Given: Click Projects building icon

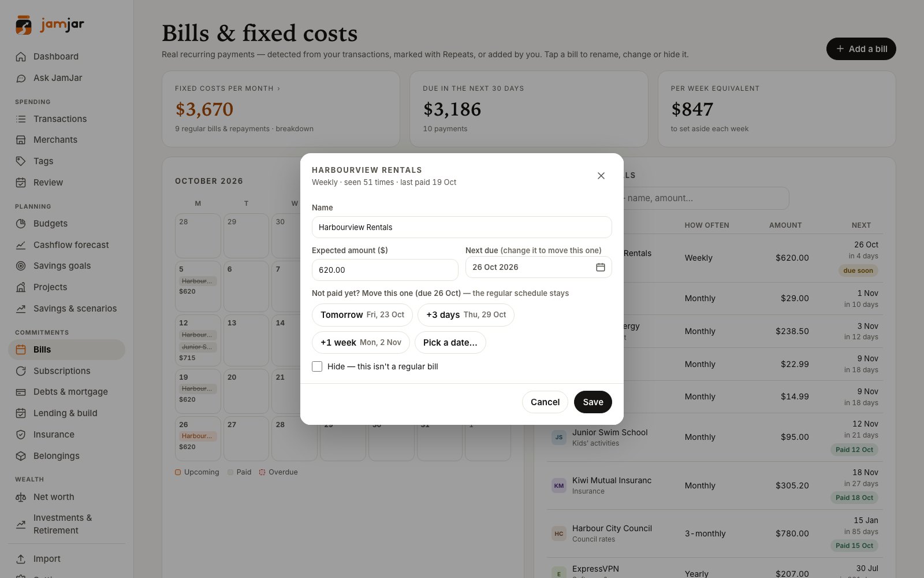Looking at the screenshot, I should [21, 287].
